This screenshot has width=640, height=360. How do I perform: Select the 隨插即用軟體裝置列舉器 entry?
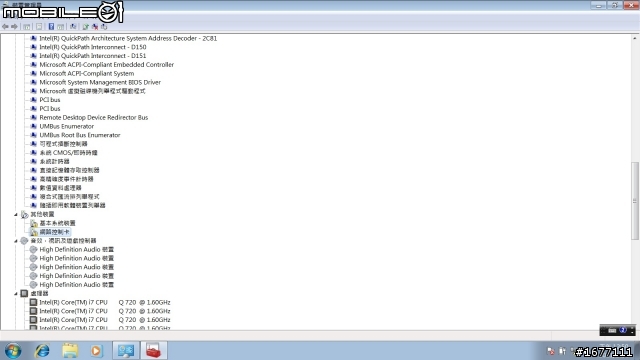(72, 205)
